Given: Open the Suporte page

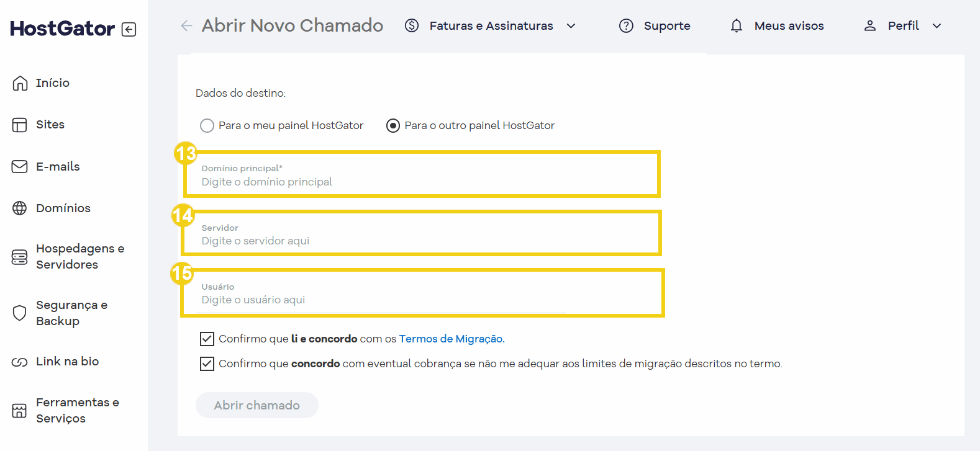Looking at the screenshot, I should pyautogui.click(x=667, y=25).
